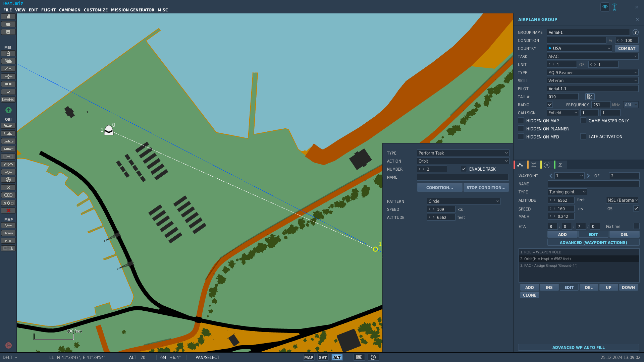This screenshot has height=362, width=644.
Task: Open the CAMPAIGN menu
Action: pos(70,10)
